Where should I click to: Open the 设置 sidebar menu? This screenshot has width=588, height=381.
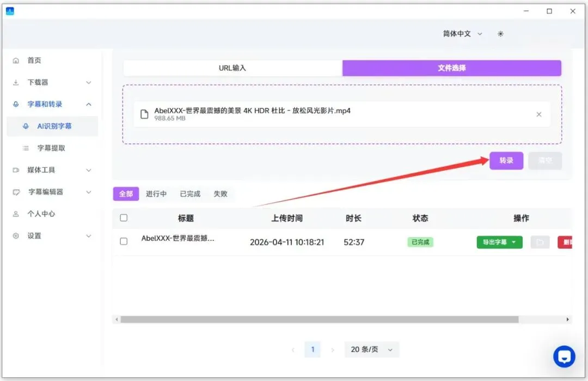[x=52, y=235]
